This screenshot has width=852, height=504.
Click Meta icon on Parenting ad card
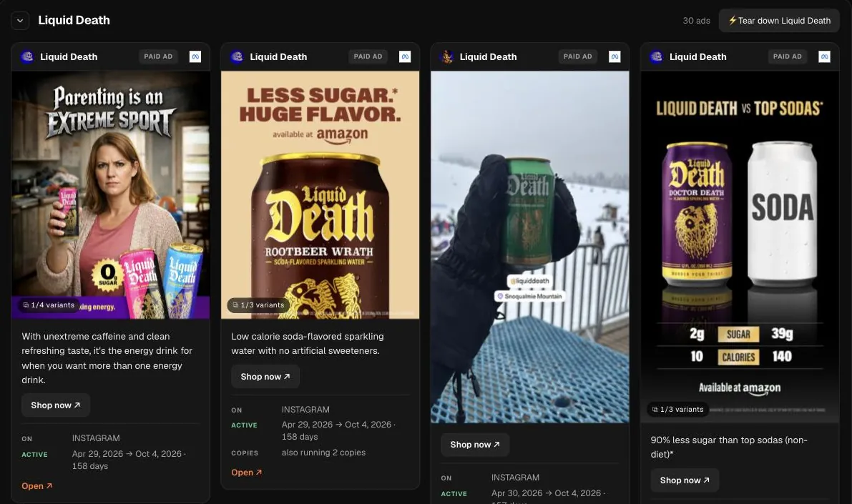195,56
